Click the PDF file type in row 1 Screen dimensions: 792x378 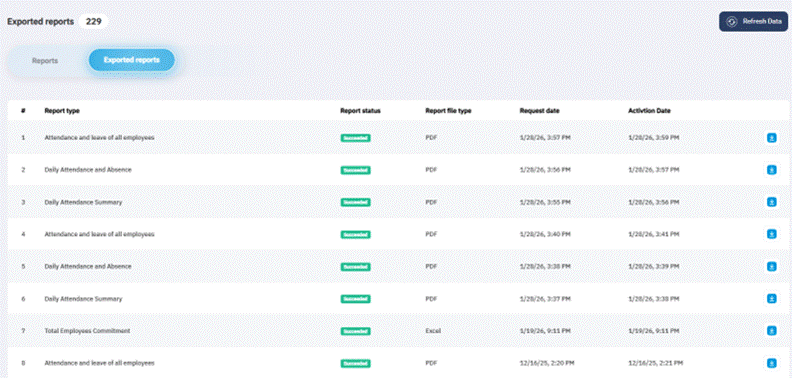431,137
